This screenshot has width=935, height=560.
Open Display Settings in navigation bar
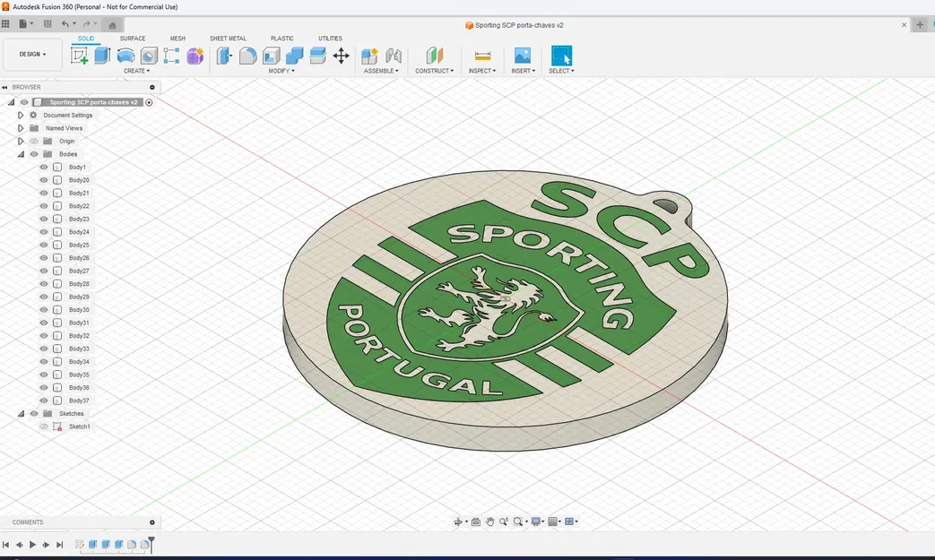pos(536,521)
